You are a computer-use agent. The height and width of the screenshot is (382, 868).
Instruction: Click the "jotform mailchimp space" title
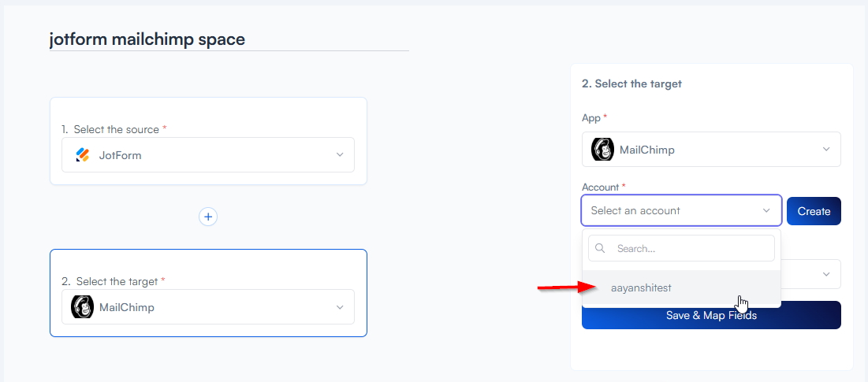[147, 39]
